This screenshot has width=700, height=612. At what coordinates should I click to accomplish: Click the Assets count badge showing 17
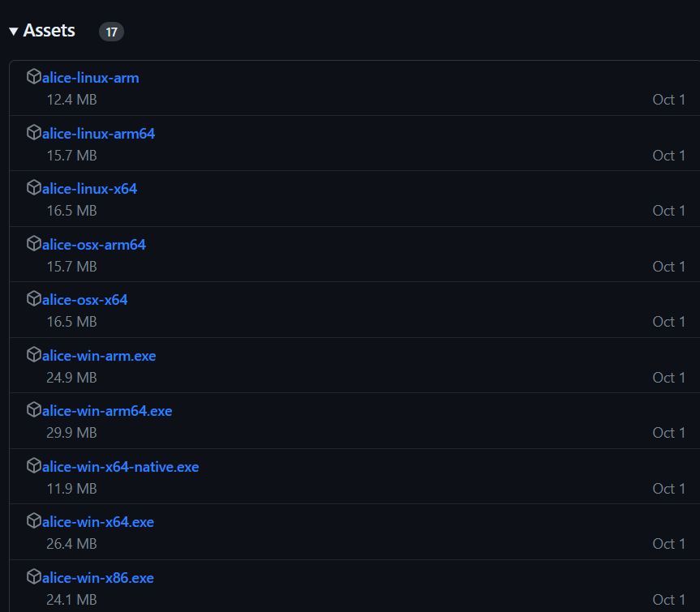111,32
